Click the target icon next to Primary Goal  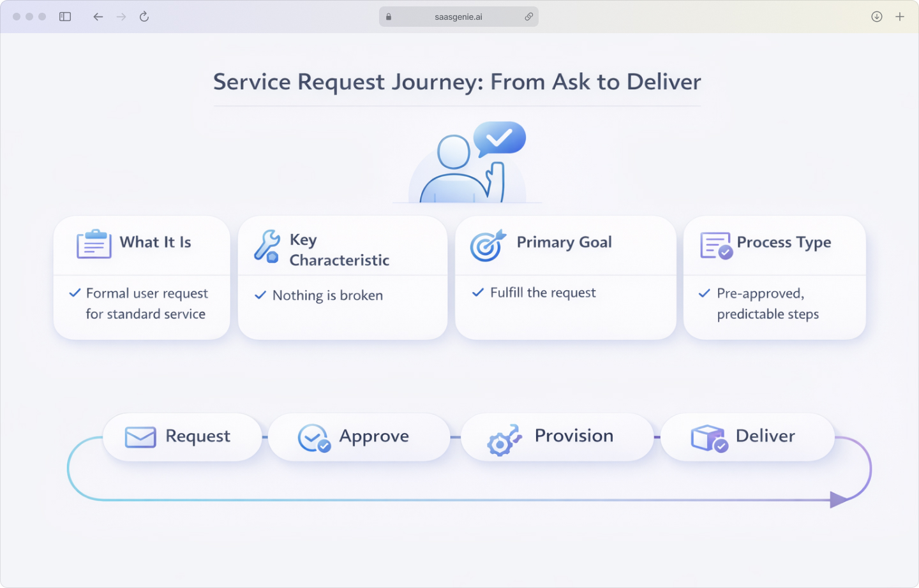point(487,245)
